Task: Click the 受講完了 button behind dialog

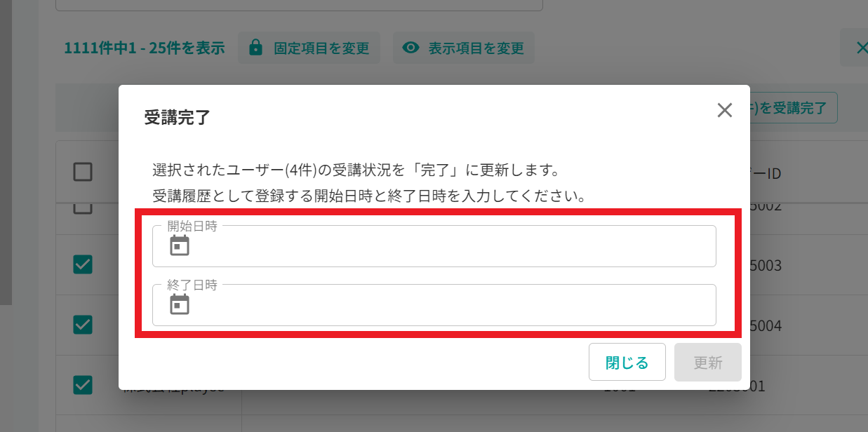Action: [x=794, y=108]
